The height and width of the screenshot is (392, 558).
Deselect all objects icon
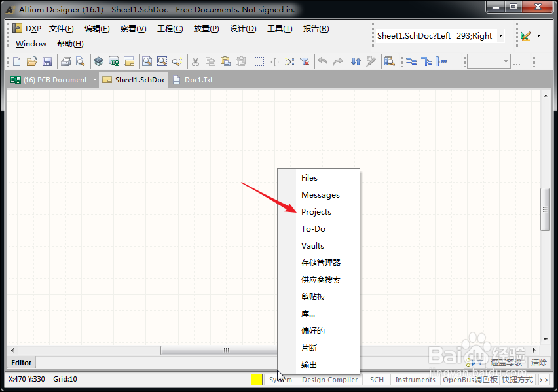click(289, 62)
